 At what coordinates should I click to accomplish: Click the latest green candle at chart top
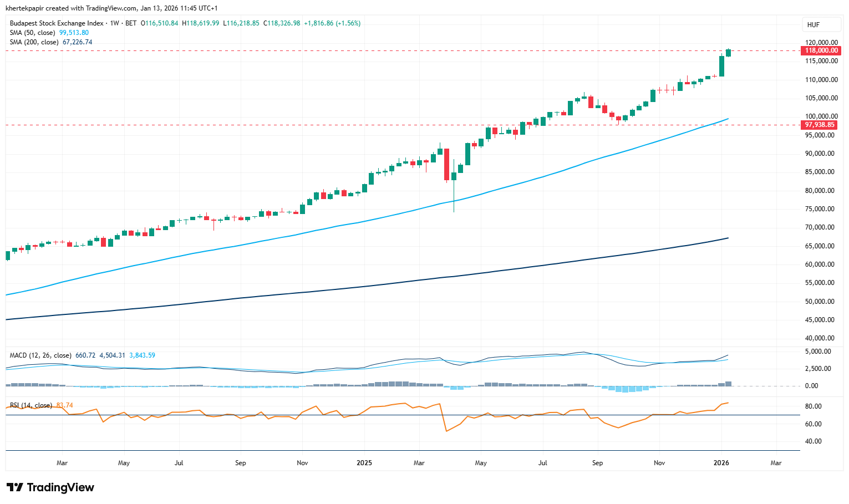click(x=728, y=53)
